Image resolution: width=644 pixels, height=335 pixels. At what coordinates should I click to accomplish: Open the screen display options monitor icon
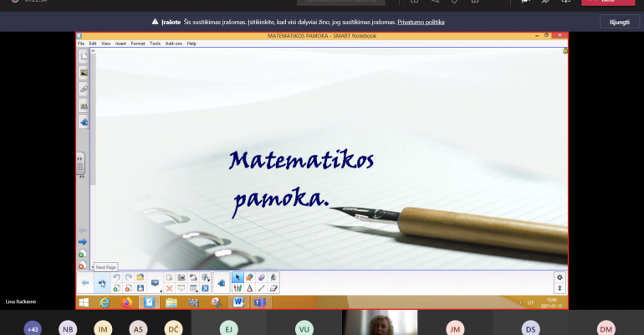pyautogui.click(x=155, y=283)
